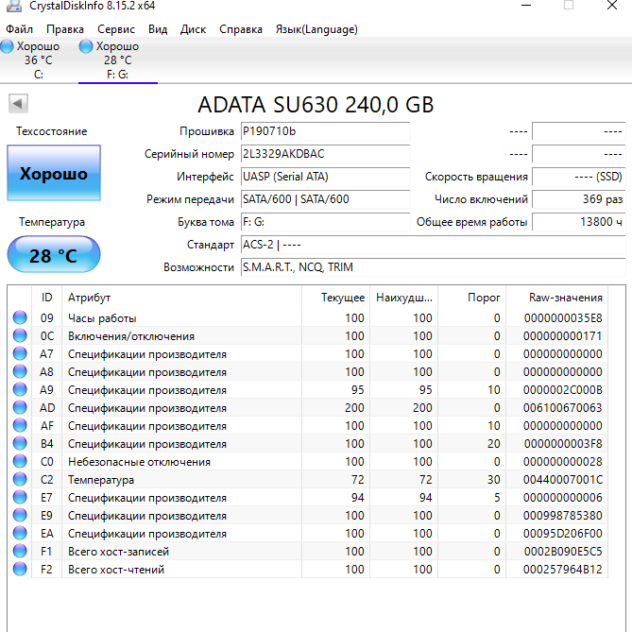Click raw value 00095D206F00
This screenshot has height=632, width=632.
[563, 534]
